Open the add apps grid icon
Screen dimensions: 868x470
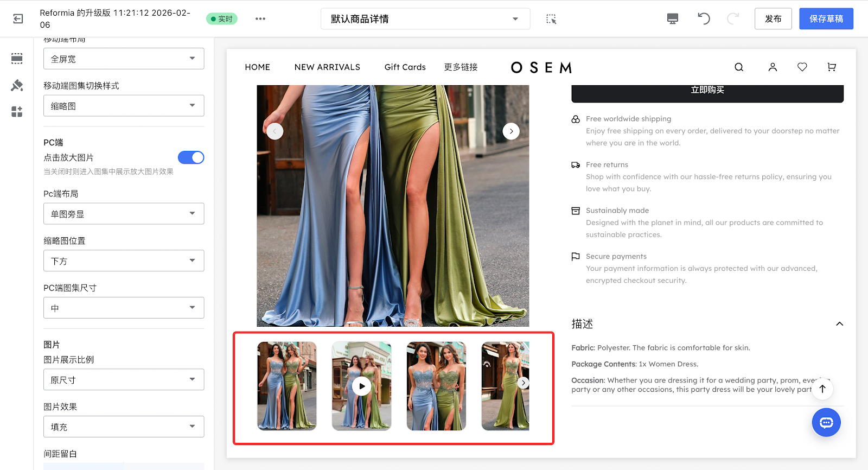(x=17, y=112)
